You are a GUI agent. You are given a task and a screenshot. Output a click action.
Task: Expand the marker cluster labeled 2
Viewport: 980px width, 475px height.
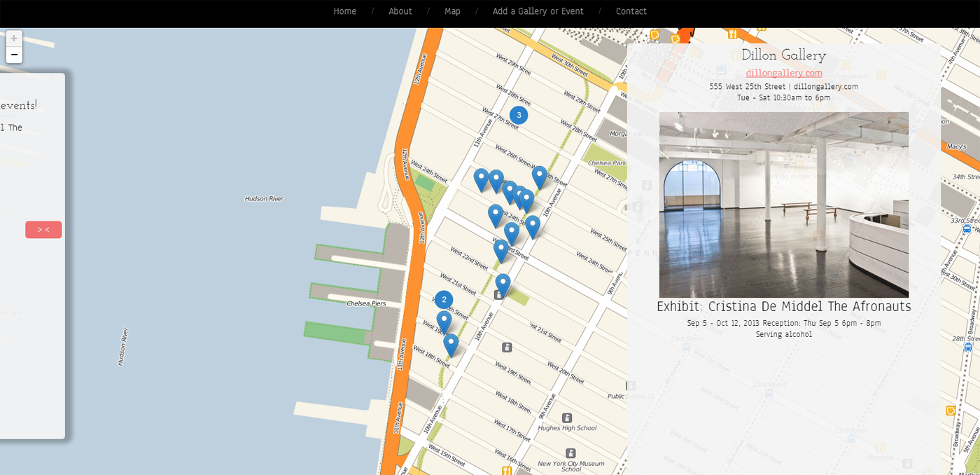pyautogui.click(x=444, y=300)
